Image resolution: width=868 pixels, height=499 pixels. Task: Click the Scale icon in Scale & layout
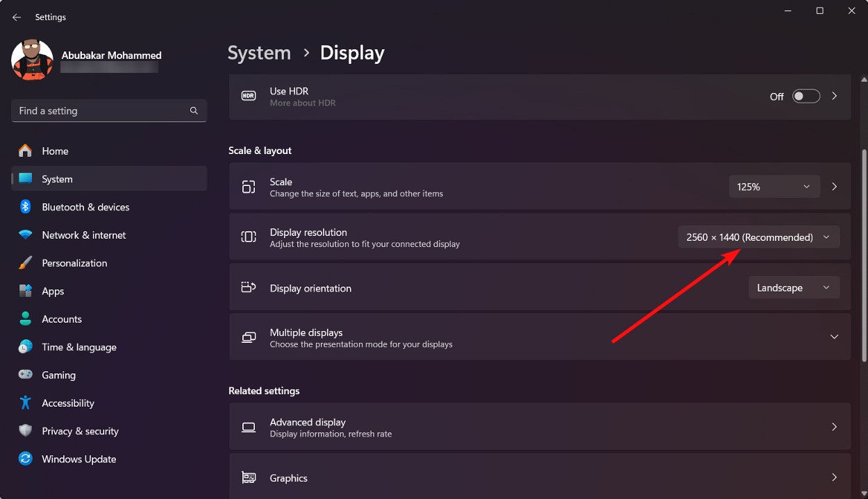point(248,186)
